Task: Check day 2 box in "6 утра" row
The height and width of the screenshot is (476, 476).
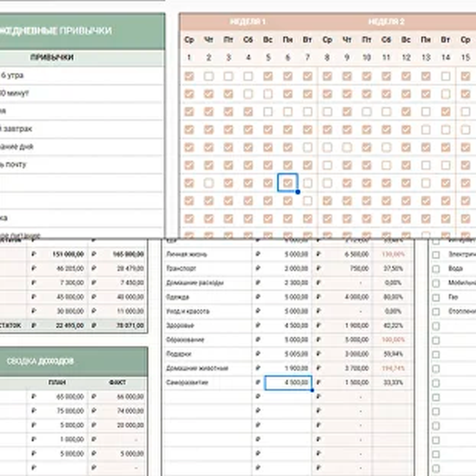Action: (x=209, y=76)
